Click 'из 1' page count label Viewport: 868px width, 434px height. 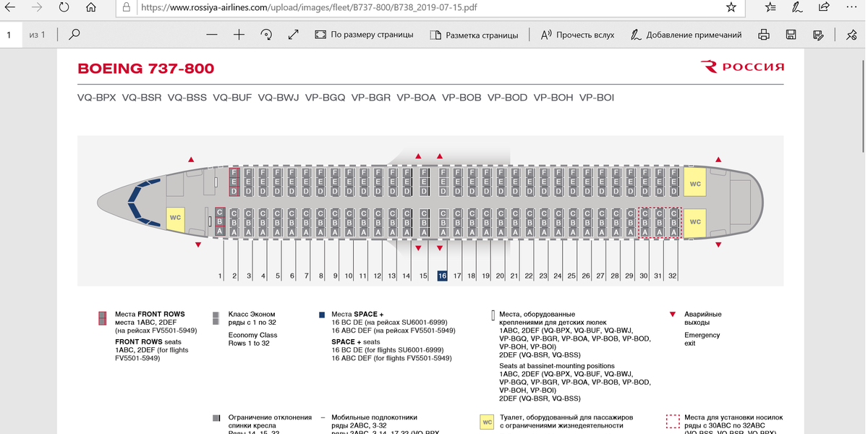click(x=37, y=35)
